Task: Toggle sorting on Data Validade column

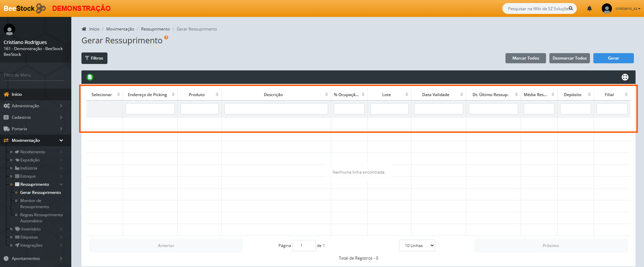Action: click(462, 95)
